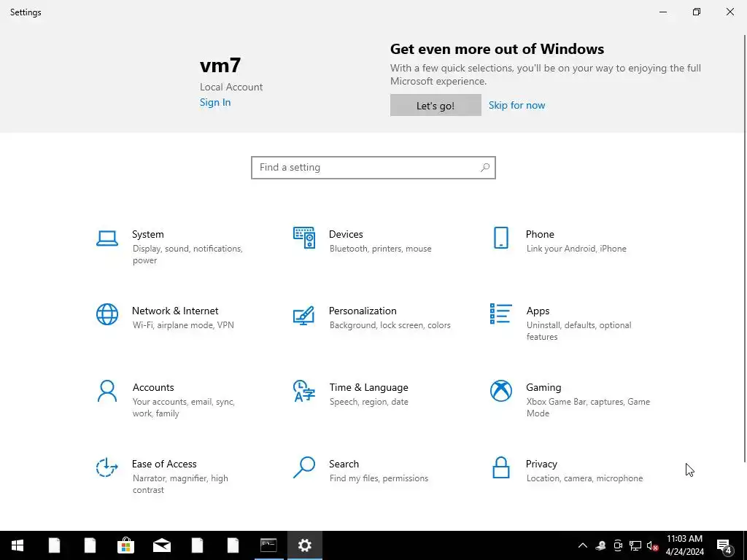Viewport: 747px width, 560px height.
Task: Focus the Find a setting search field
Action: point(373,168)
